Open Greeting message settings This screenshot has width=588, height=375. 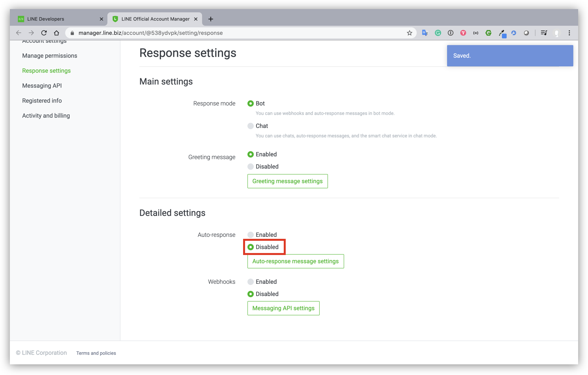pos(287,181)
